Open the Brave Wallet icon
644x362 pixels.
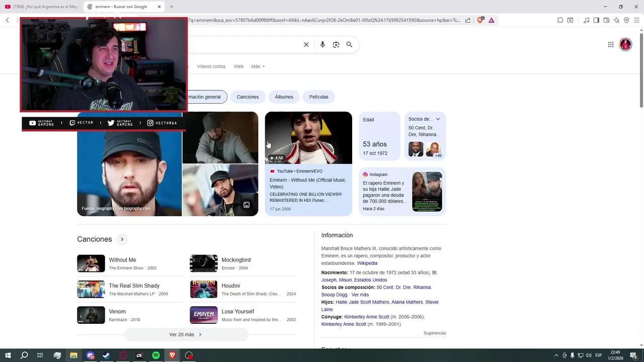606,20
